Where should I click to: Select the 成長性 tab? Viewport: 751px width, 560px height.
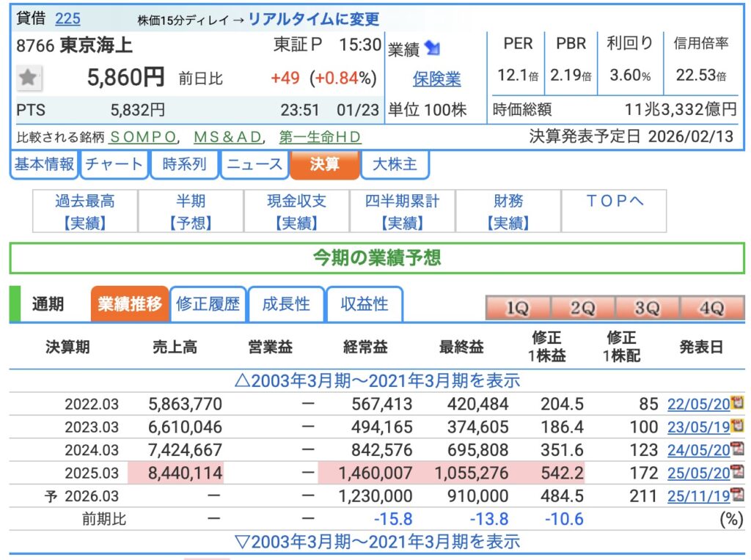(x=286, y=304)
